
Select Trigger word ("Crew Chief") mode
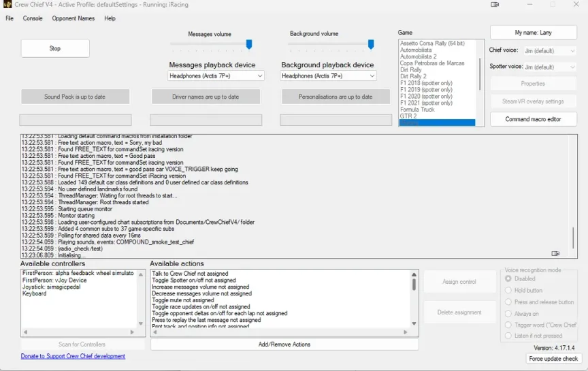(x=540, y=325)
